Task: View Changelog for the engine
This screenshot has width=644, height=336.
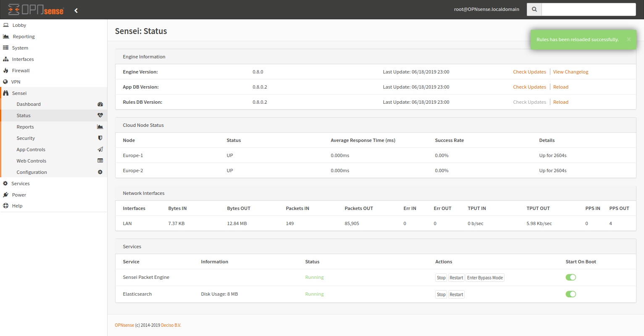Action: point(570,71)
